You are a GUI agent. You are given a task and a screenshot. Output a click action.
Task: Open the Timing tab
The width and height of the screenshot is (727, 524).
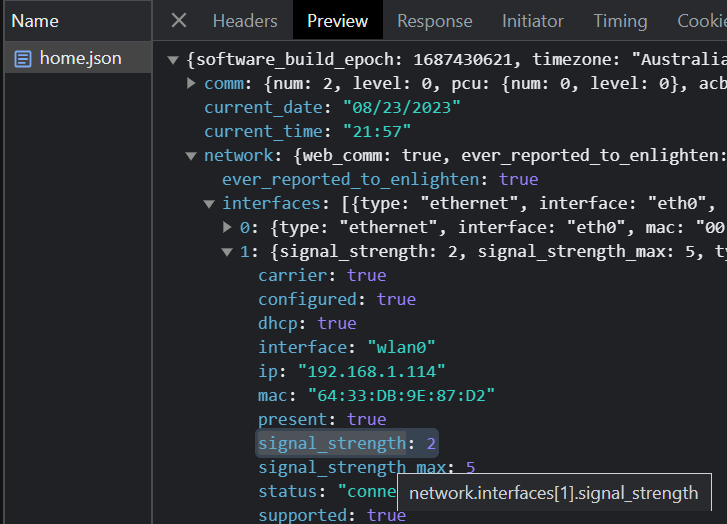click(x=620, y=20)
